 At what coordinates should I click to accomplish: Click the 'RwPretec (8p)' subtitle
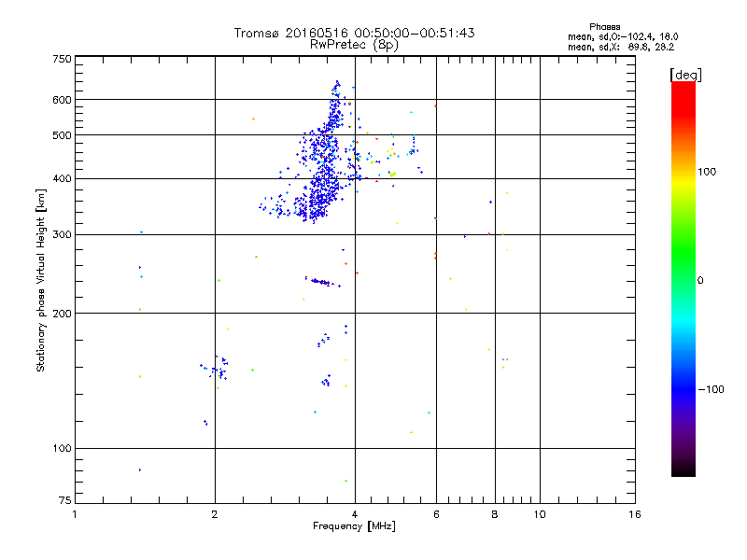tap(354, 45)
